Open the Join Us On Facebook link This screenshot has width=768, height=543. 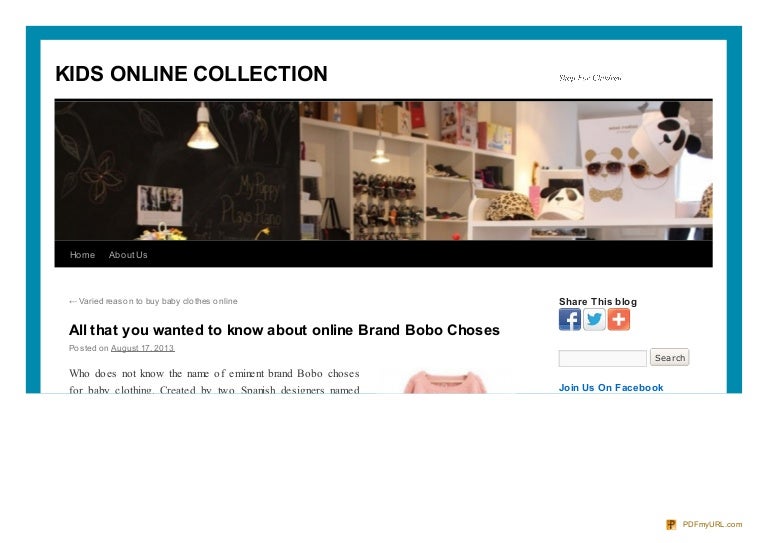tap(611, 388)
